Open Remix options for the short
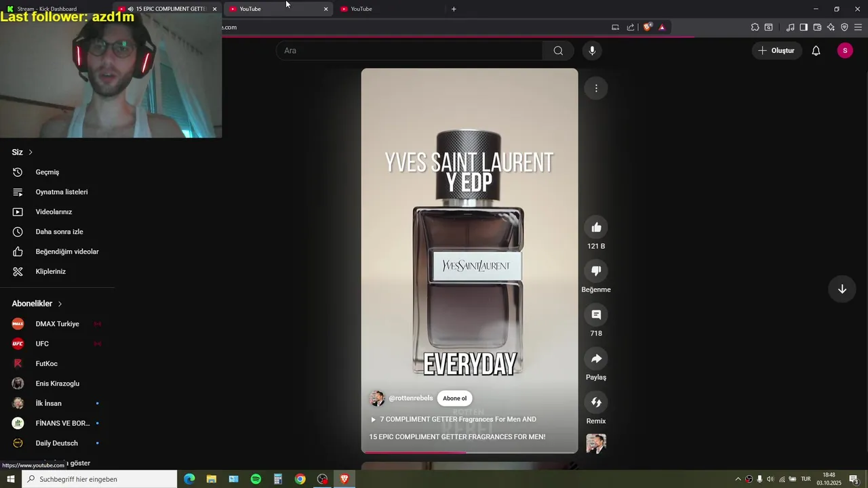Viewport: 868px width, 488px height. coord(596,403)
